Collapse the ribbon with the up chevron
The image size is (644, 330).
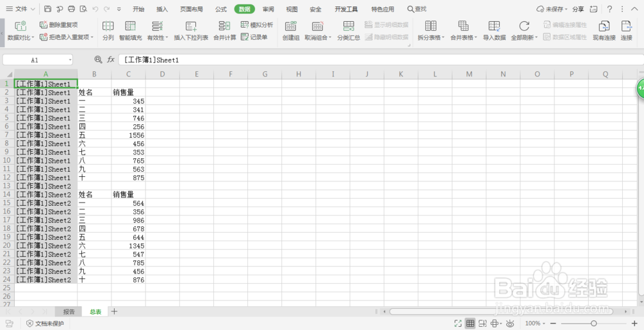pyautogui.click(x=634, y=8)
